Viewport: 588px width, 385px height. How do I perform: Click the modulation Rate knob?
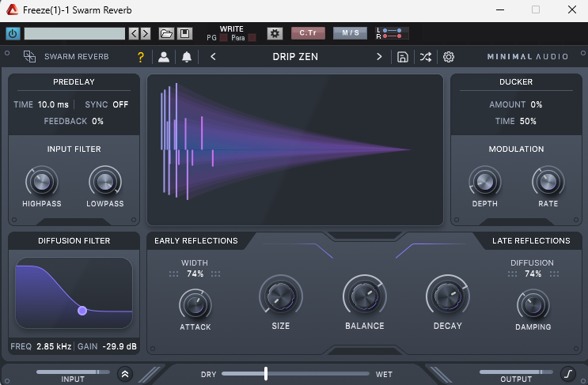(x=548, y=182)
